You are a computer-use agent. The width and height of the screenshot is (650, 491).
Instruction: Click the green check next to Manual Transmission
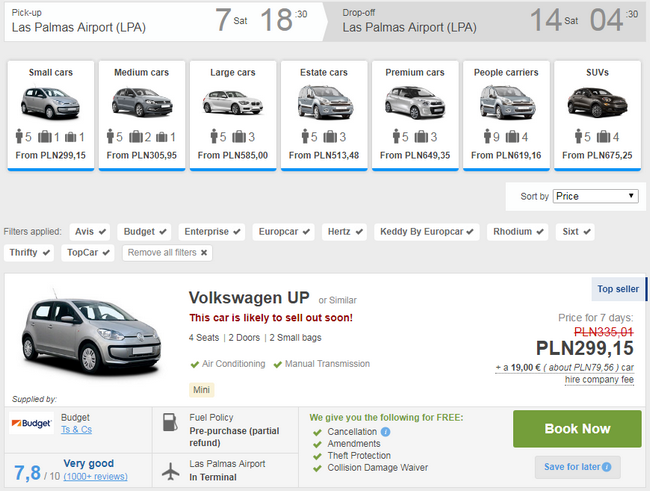pyautogui.click(x=278, y=365)
